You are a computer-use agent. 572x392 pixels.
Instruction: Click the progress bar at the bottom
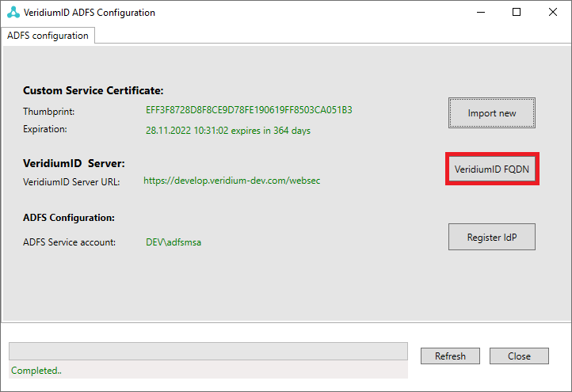[208, 352]
